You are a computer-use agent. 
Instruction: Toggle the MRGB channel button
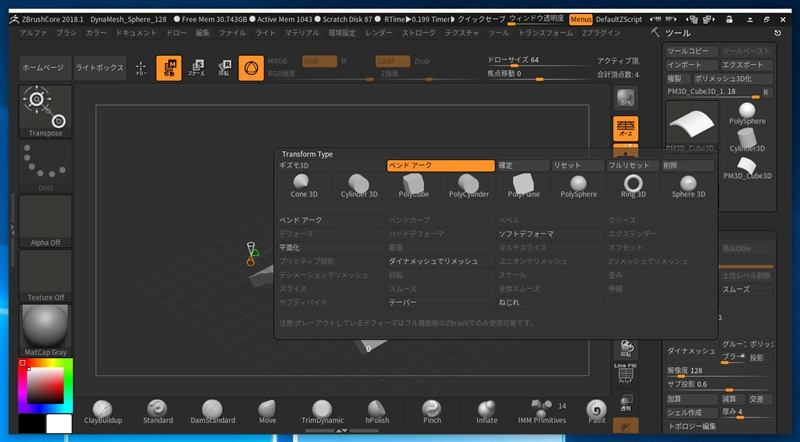tap(278, 61)
